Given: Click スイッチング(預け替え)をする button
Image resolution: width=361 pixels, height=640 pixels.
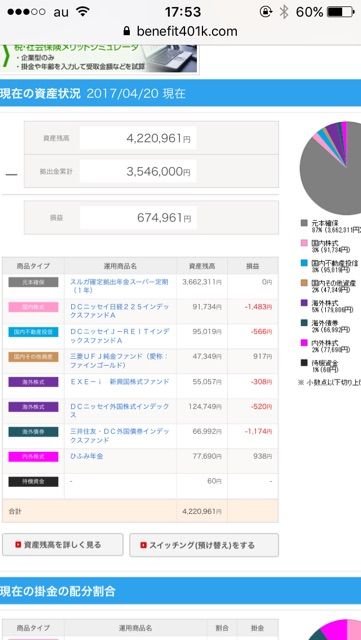Looking at the screenshot, I should tap(204, 545).
